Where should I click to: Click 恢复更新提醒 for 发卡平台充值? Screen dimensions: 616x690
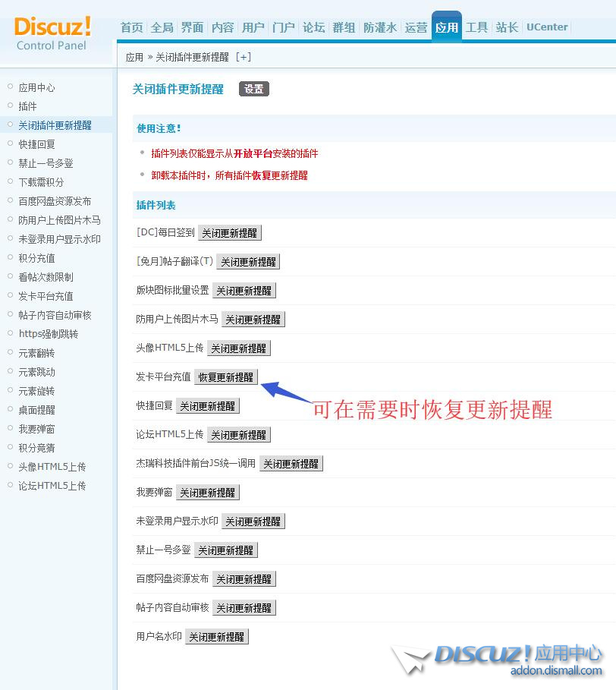point(226,377)
